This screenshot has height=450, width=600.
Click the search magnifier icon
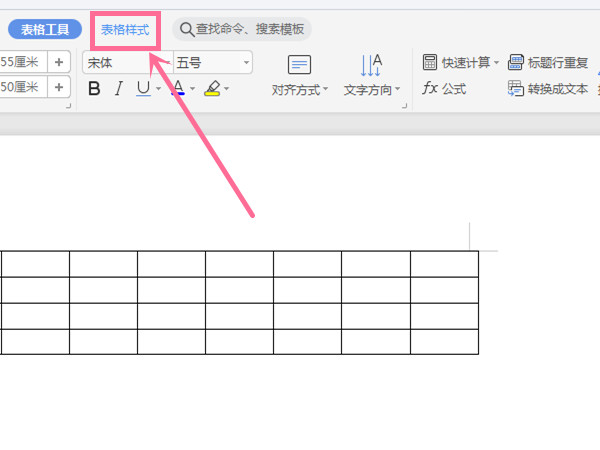(x=187, y=29)
